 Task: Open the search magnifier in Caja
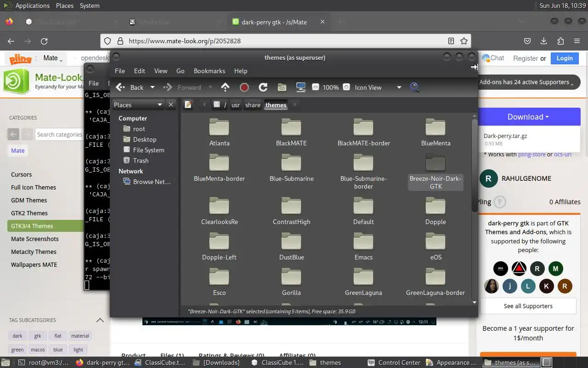click(x=415, y=87)
